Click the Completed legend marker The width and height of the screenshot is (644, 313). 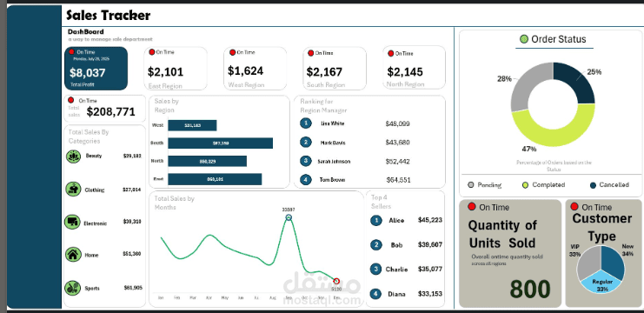(x=525, y=185)
